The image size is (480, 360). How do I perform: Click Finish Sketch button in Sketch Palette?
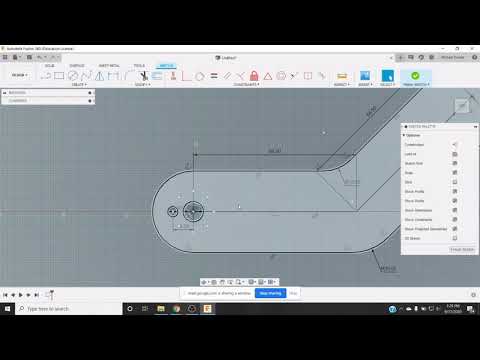pyautogui.click(x=462, y=249)
